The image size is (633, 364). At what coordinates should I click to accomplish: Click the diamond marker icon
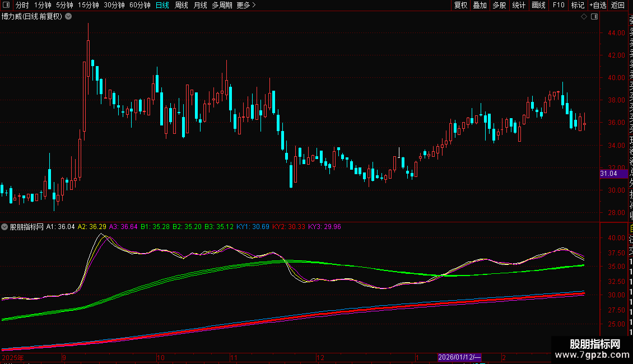pyautogui.click(x=584, y=17)
